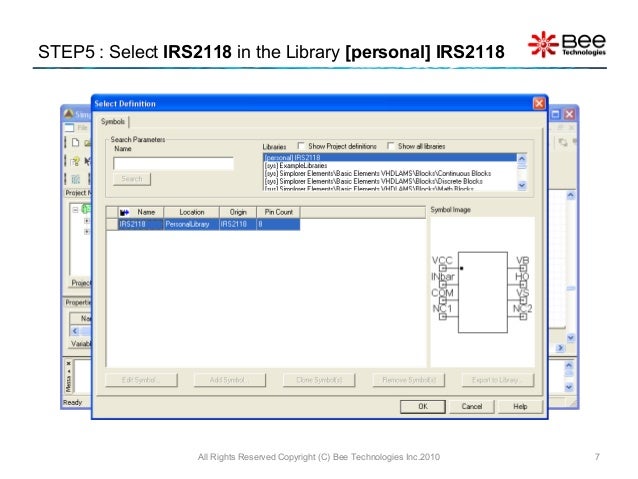Select [personal] IRS2118 in Libraries list
The height and width of the screenshot is (479, 638).
tap(390, 157)
